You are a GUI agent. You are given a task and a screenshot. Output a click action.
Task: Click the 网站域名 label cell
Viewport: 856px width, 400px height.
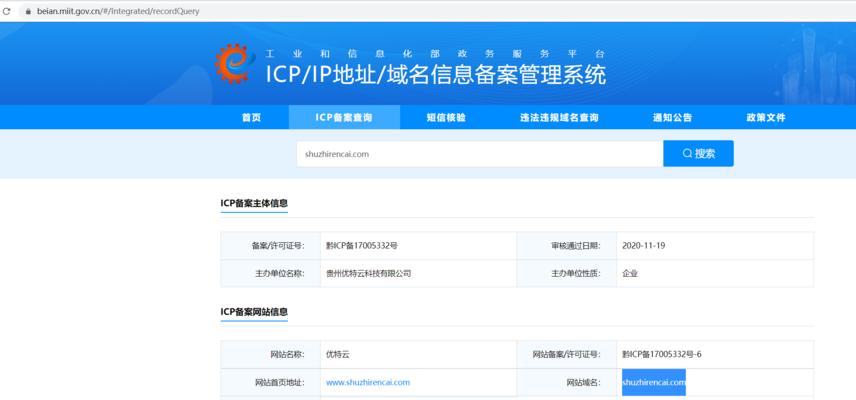567,383
